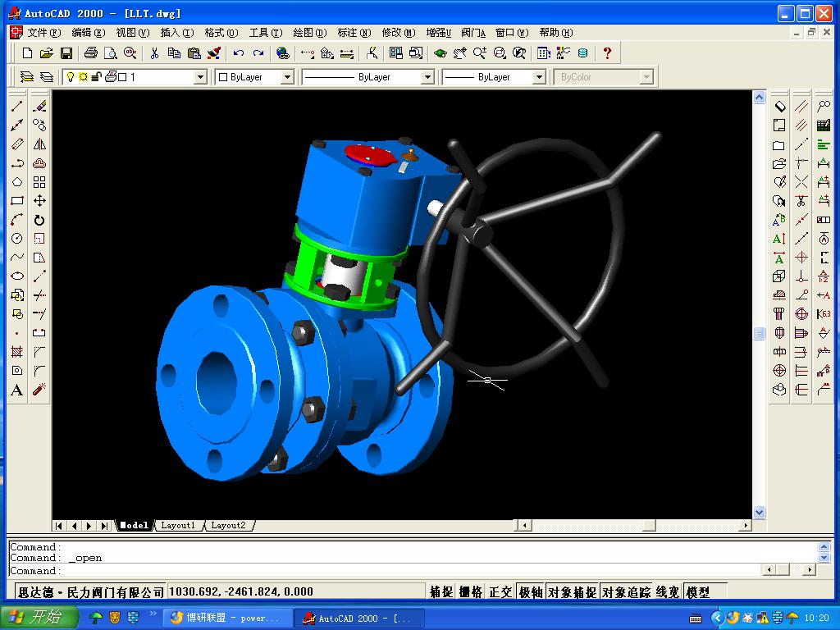Click the 开始 Start button

point(39,617)
